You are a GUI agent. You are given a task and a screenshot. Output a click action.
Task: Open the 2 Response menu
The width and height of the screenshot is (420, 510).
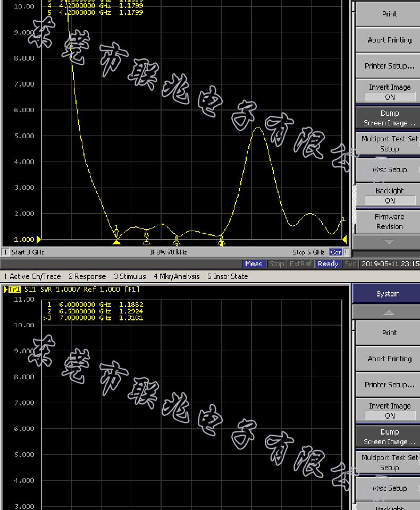pos(87,276)
